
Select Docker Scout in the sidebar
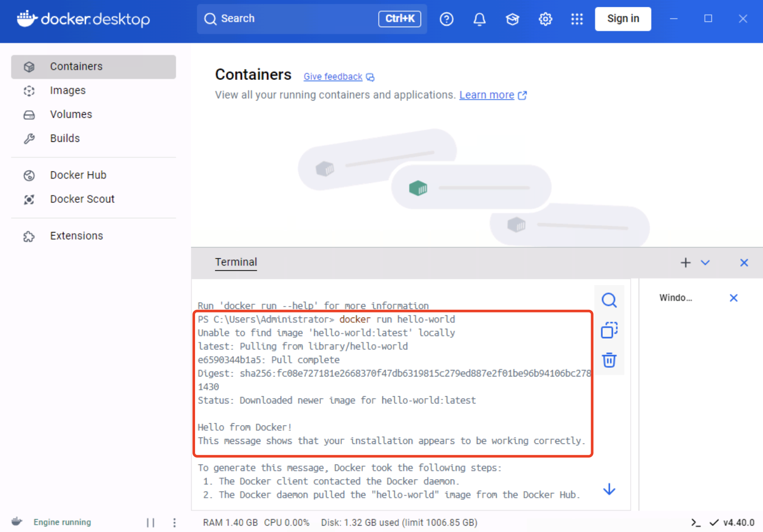82,199
